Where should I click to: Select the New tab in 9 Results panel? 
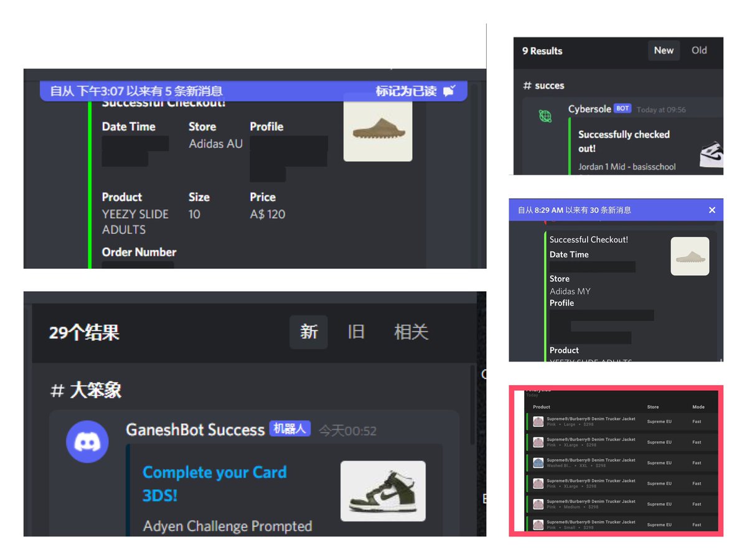click(664, 50)
